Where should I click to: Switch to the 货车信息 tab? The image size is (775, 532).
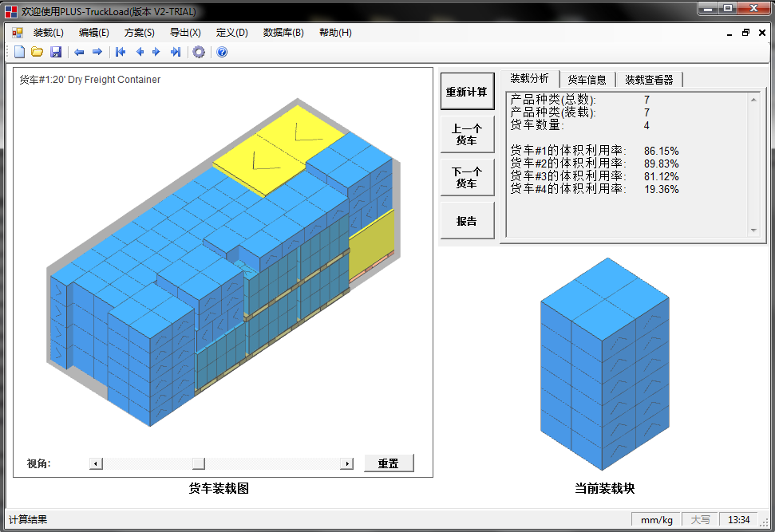tap(587, 79)
